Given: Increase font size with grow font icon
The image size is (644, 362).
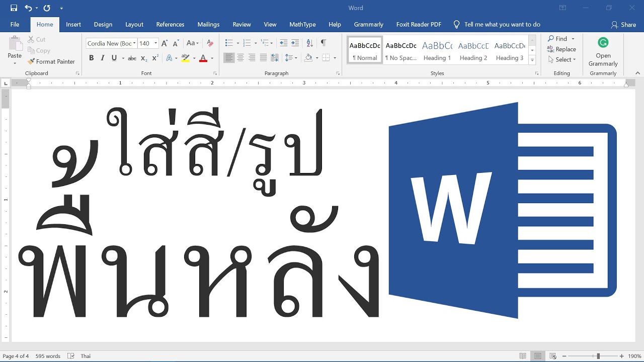Looking at the screenshot, I should 165,43.
